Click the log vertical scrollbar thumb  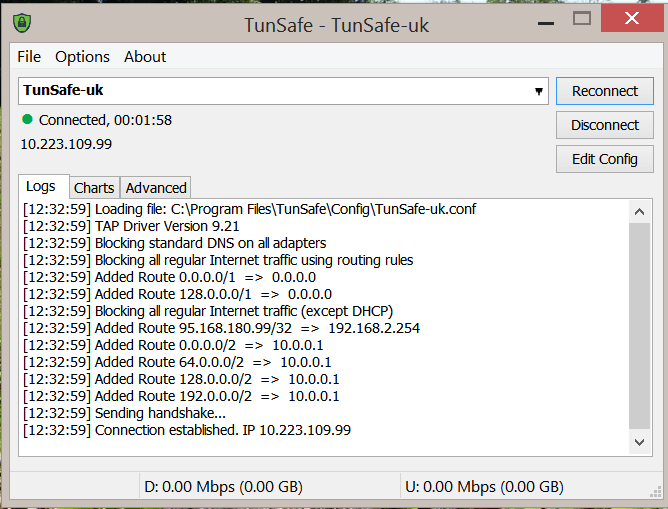(639, 326)
